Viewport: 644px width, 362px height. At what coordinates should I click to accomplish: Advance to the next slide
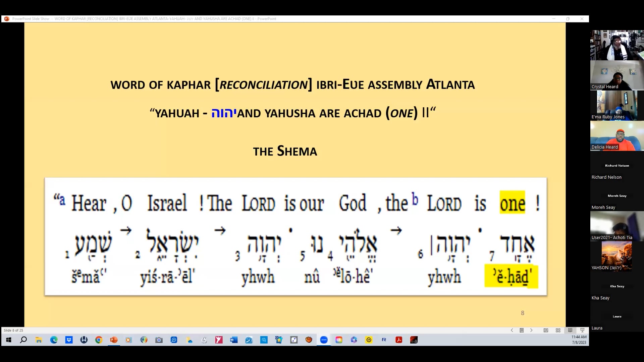tap(532, 330)
